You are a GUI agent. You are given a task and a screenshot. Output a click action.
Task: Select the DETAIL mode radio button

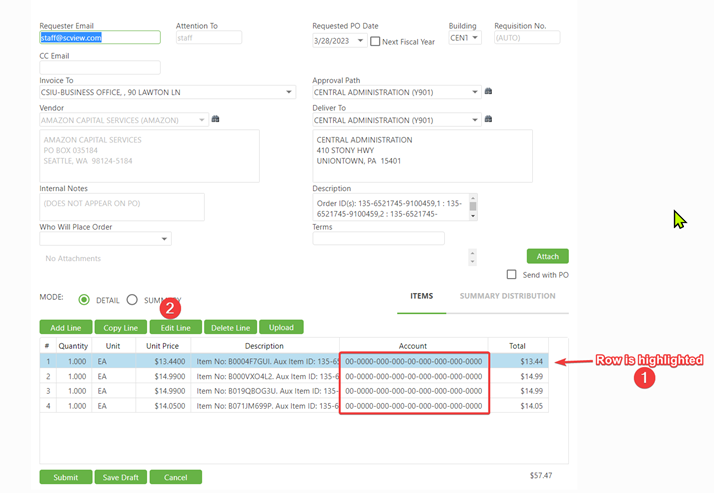pyautogui.click(x=84, y=299)
